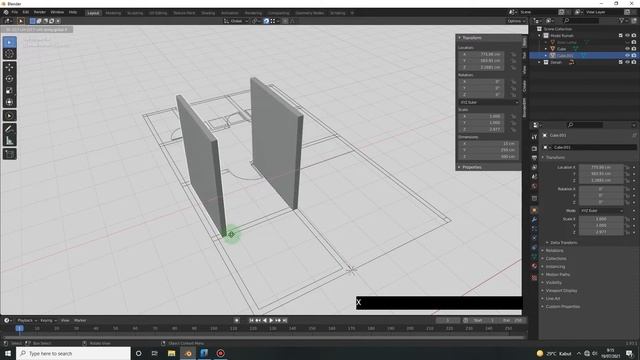Open the Physics properties tab icon
Viewport: 640px width, 360px height.
(x=534, y=238)
